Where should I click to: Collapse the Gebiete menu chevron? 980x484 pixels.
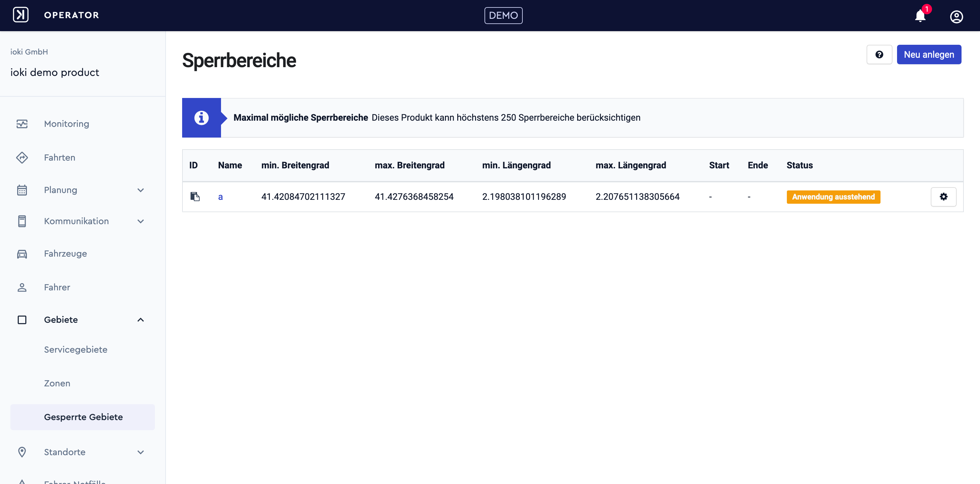point(140,320)
